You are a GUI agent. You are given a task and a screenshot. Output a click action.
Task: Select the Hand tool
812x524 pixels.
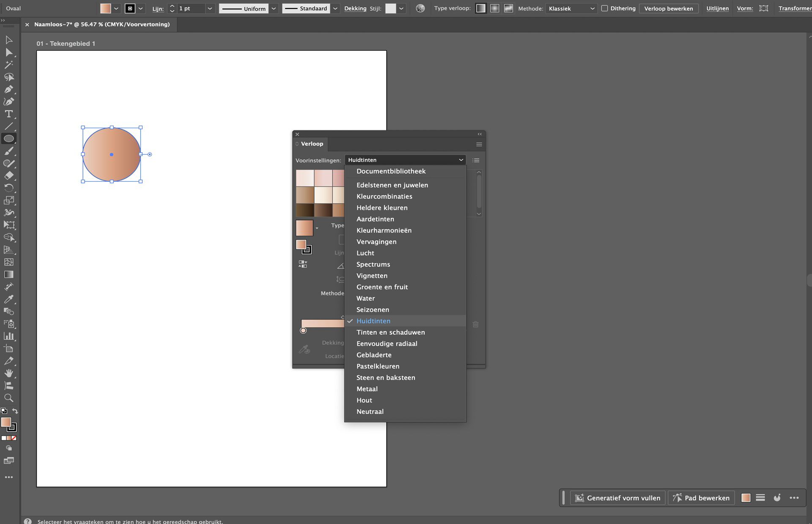(x=8, y=373)
